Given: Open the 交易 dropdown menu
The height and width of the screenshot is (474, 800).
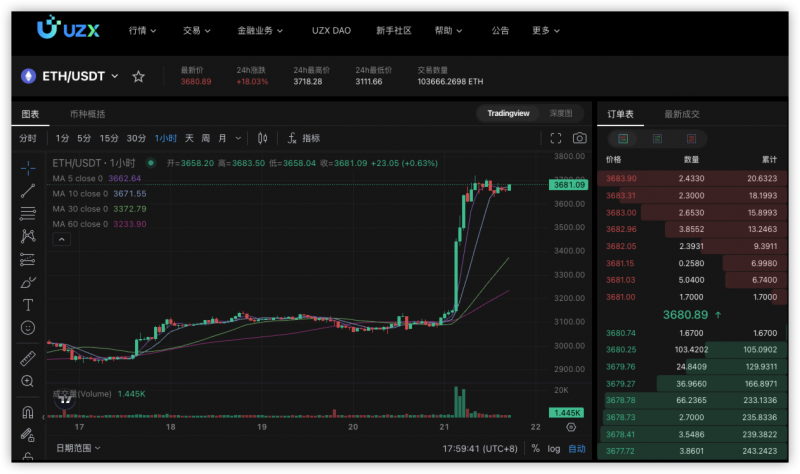Looking at the screenshot, I should [x=196, y=31].
